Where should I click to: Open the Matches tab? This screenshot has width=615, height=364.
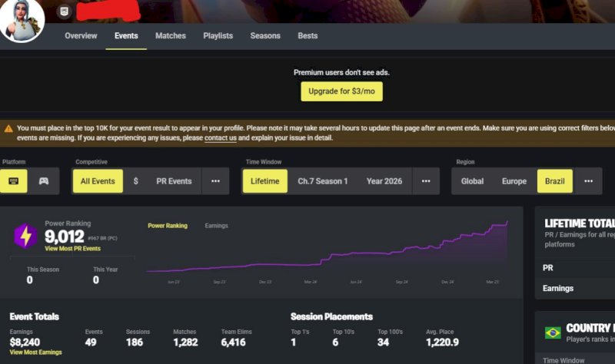(x=171, y=35)
